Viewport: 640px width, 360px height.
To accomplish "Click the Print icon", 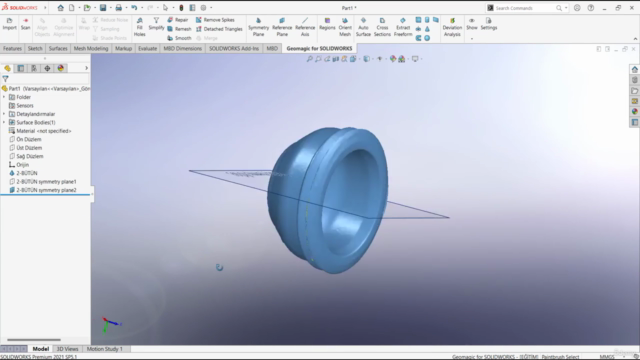I will coord(118,8).
